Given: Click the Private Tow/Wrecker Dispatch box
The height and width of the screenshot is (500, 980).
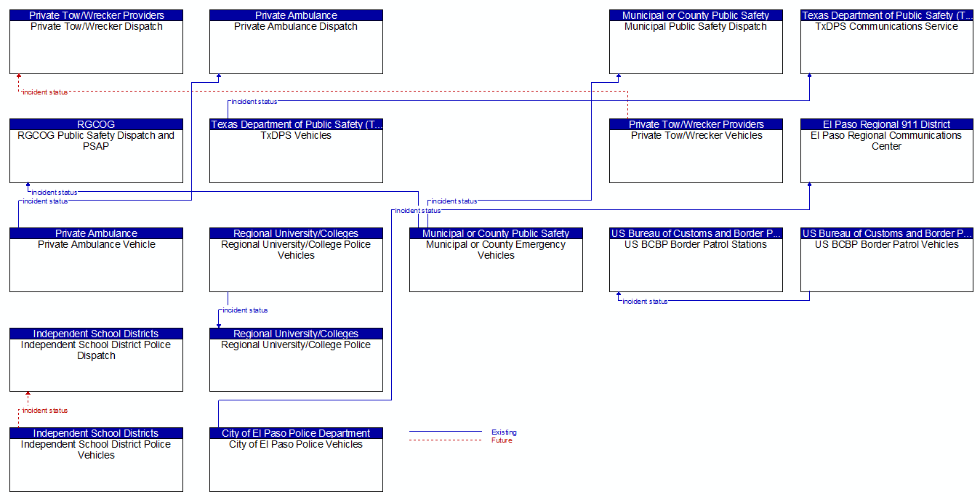Looking at the screenshot, I should pyautogui.click(x=96, y=42).
